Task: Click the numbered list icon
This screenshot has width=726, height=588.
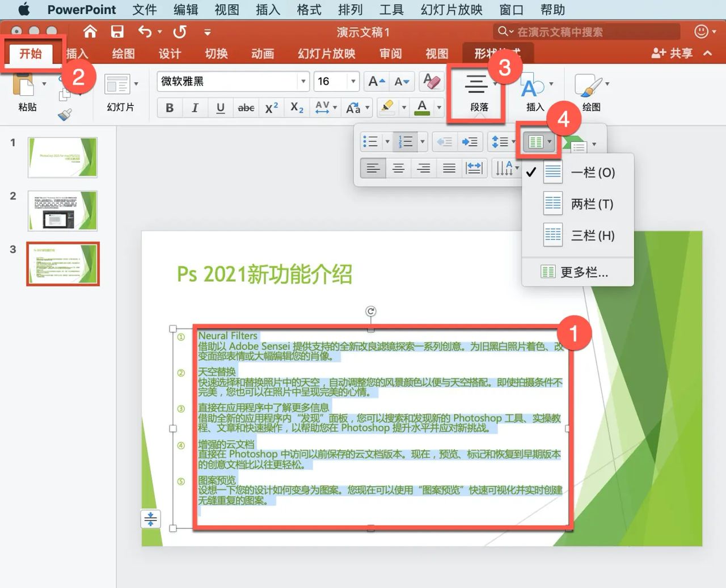Action: pyautogui.click(x=406, y=142)
